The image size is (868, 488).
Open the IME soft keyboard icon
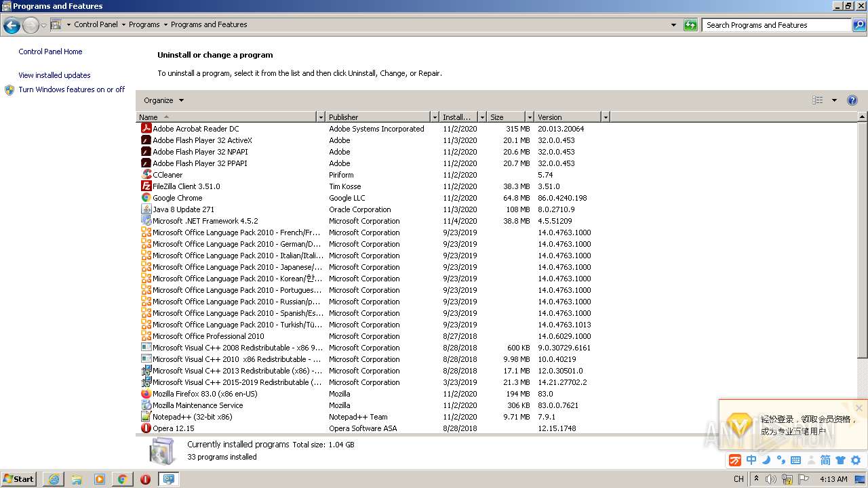[796, 460]
